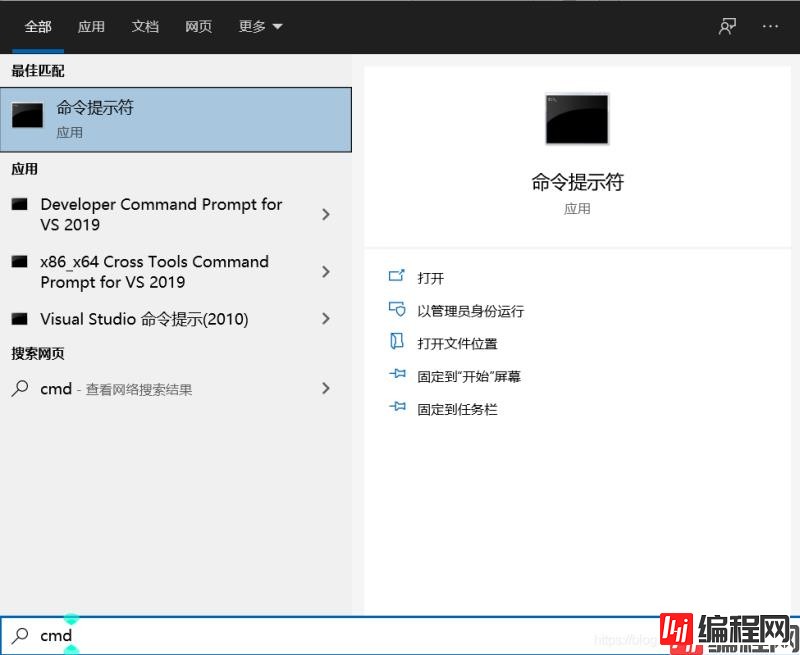This screenshot has width=800, height=655.
Task: Open the three-dot options menu
Action: [x=770, y=27]
